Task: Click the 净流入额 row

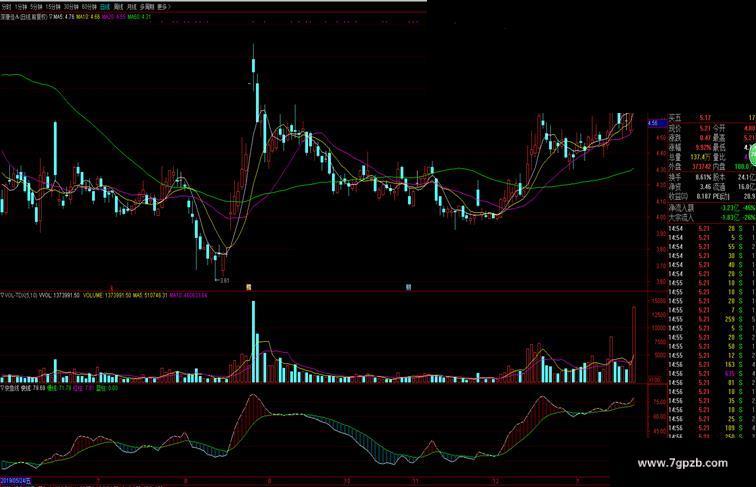Action: click(x=712, y=208)
